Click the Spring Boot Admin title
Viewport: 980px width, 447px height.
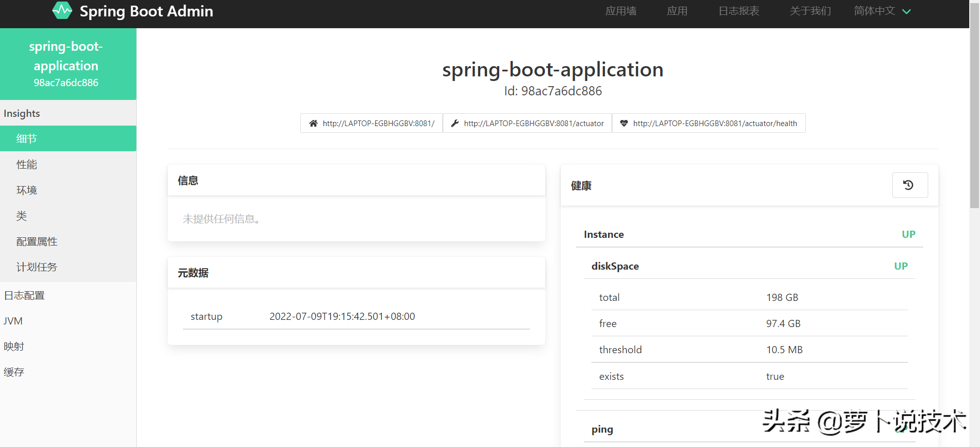point(146,11)
